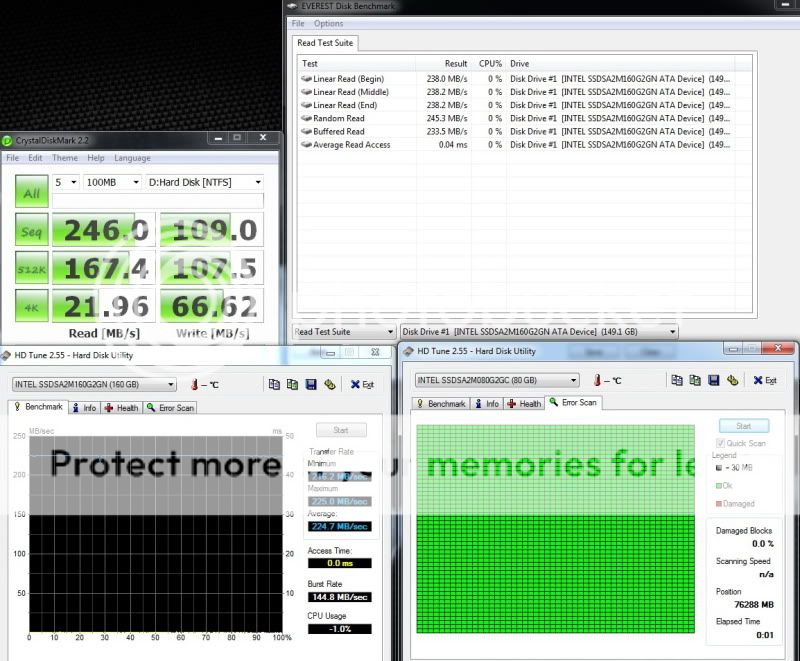Screen dimensions: 800x661
Task: Switch to Benchmark tab in right HD Tune
Action: coord(441,403)
